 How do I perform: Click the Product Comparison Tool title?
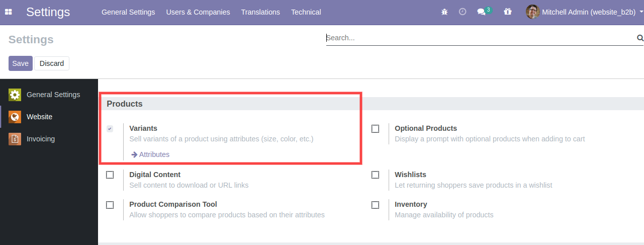tap(173, 204)
